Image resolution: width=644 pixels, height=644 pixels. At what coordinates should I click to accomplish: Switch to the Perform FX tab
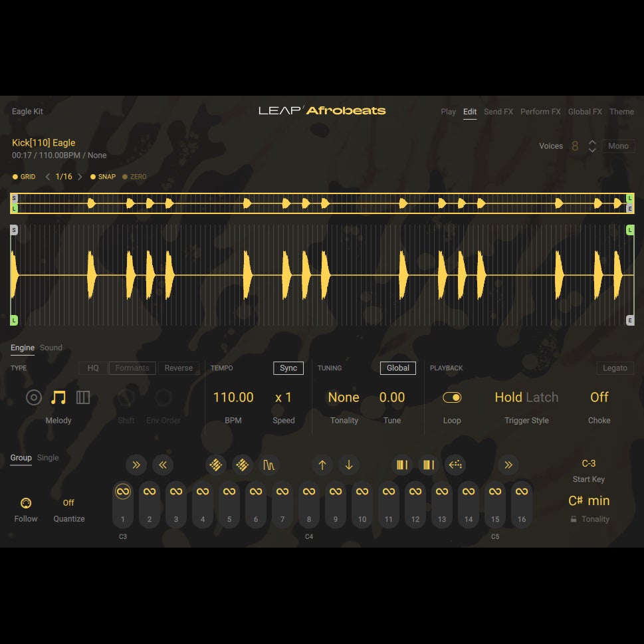(x=540, y=112)
